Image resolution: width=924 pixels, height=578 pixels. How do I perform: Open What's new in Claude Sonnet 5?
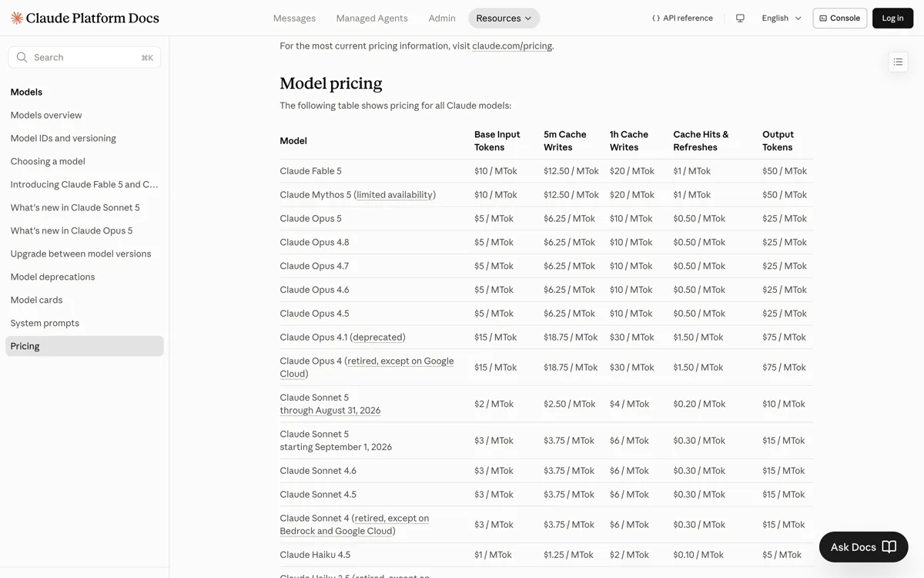pyautogui.click(x=75, y=207)
